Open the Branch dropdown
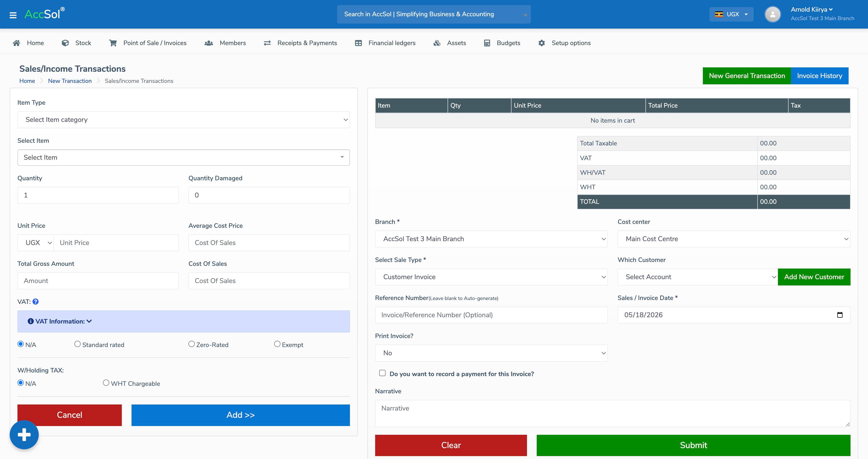This screenshot has height=459, width=868. coord(491,239)
